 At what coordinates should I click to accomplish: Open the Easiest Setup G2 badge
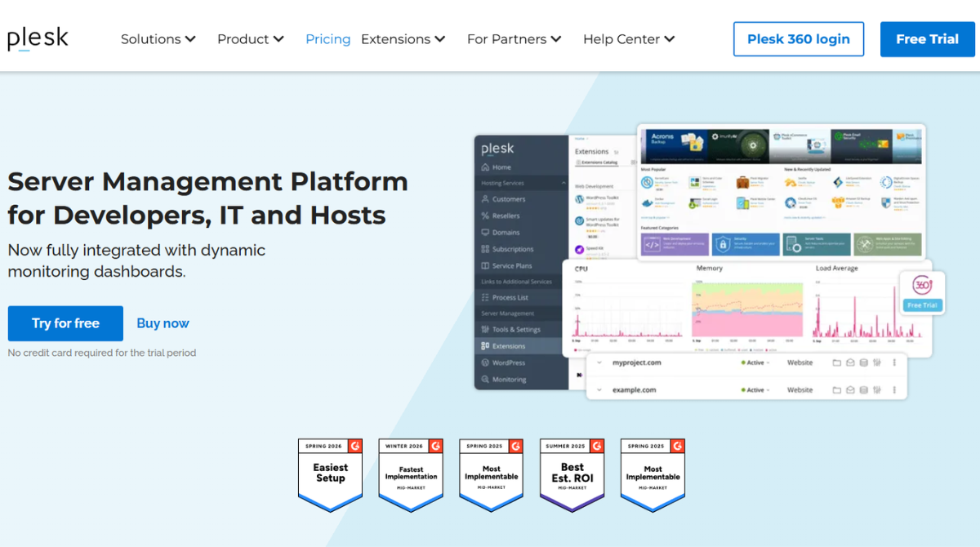(330, 474)
